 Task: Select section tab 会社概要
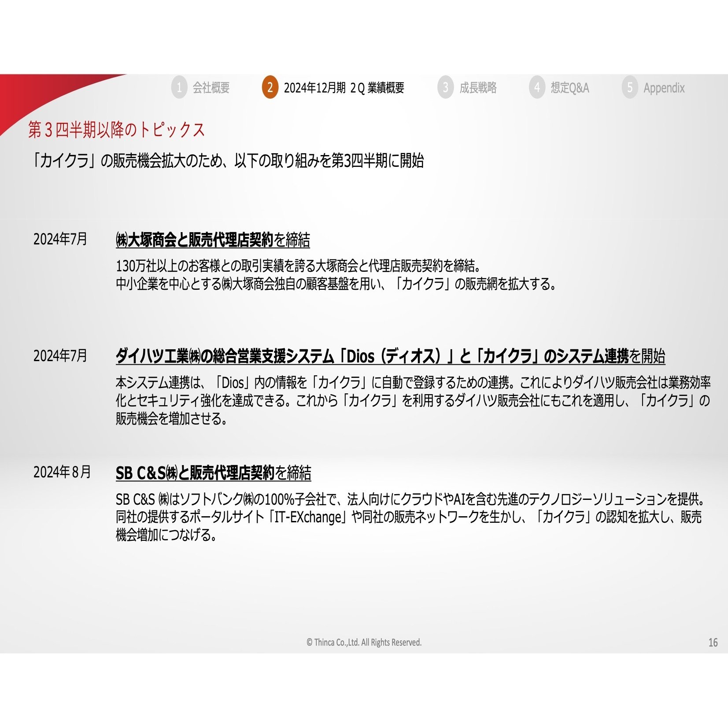(x=211, y=88)
